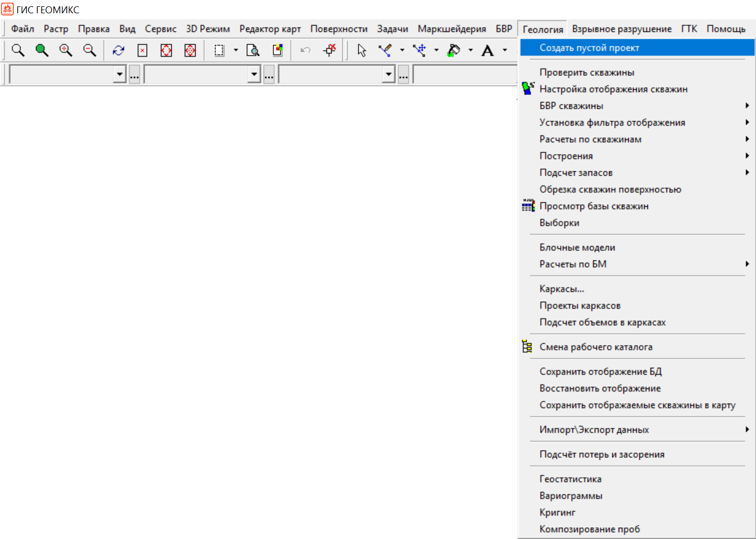The height and width of the screenshot is (539, 756).
Task: Open Блочные модели
Action: click(637, 247)
